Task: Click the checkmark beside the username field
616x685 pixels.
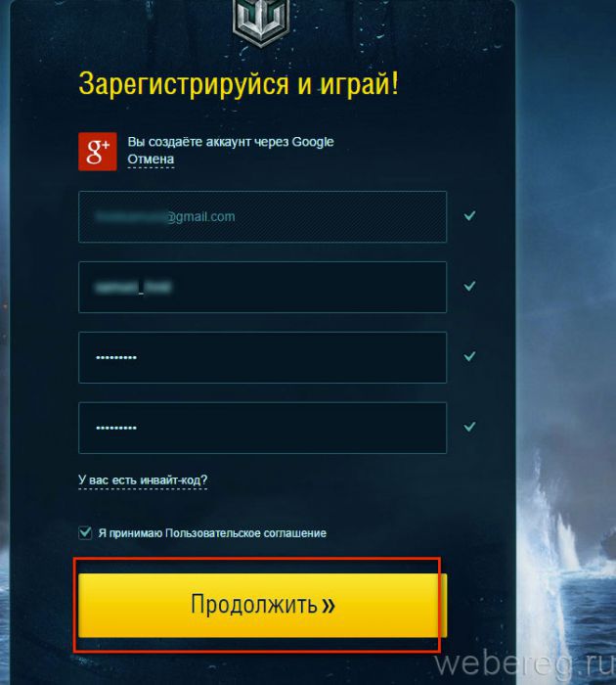Action: pyautogui.click(x=469, y=286)
